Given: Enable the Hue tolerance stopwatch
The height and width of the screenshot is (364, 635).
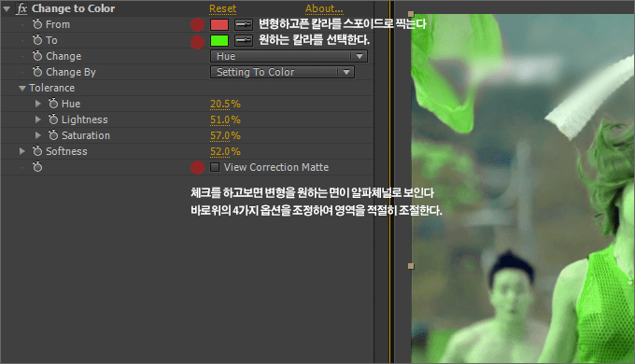Looking at the screenshot, I should (53, 104).
